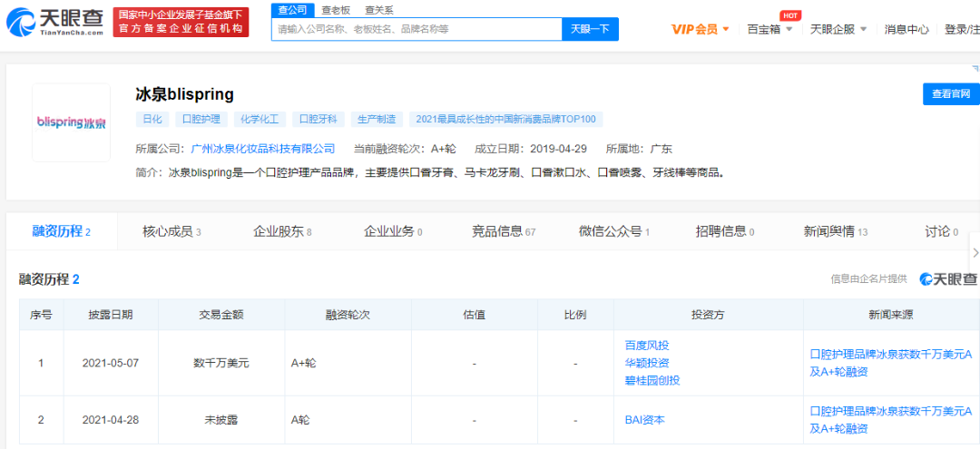Switch to the 微信公众号 tab
This screenshot has width=980, height=449.
click(x=614, y=231)
